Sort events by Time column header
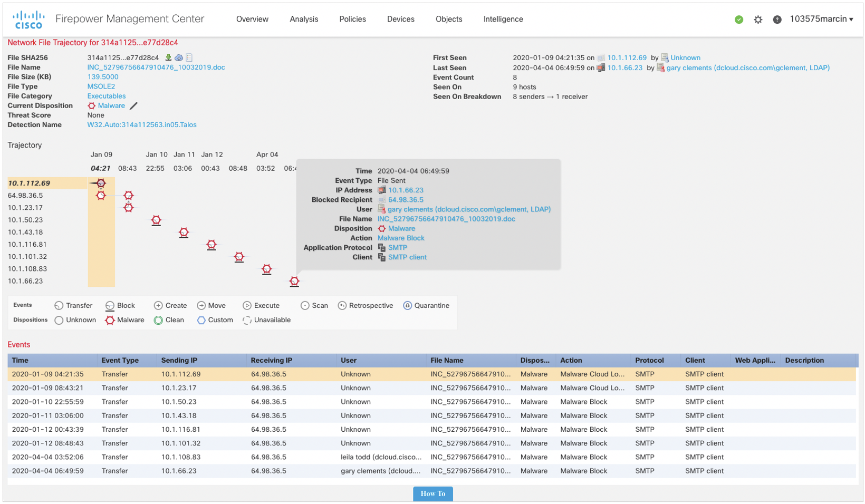Screen dimensions: 865x504 click(52, 361)
